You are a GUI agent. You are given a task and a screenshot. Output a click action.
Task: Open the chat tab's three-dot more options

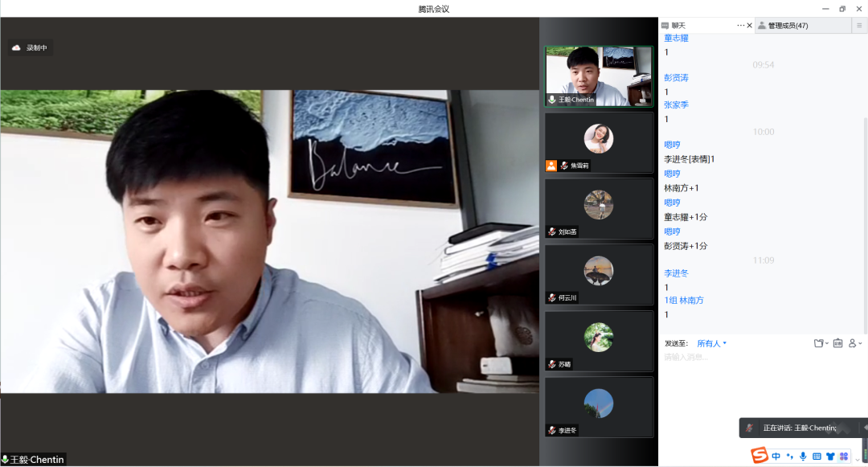click(741, 26)
